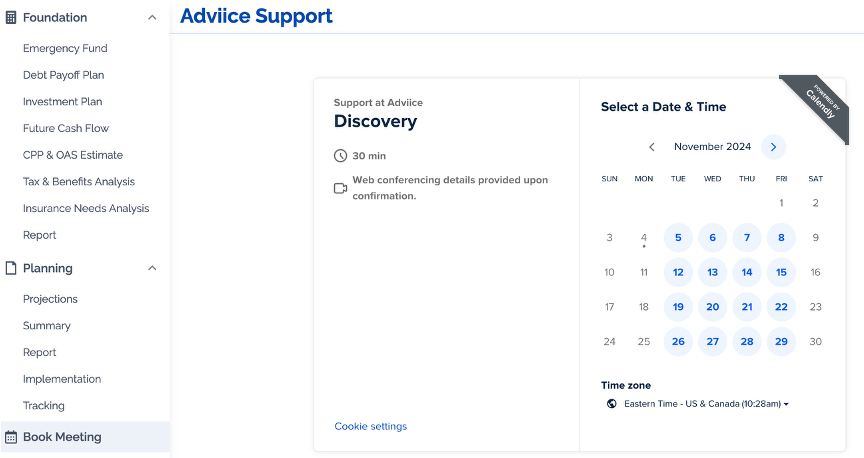Click the Support at Adviice text
Image resolution: width=864 pixels, height=458 pixels.
click(x=378, y=103)
